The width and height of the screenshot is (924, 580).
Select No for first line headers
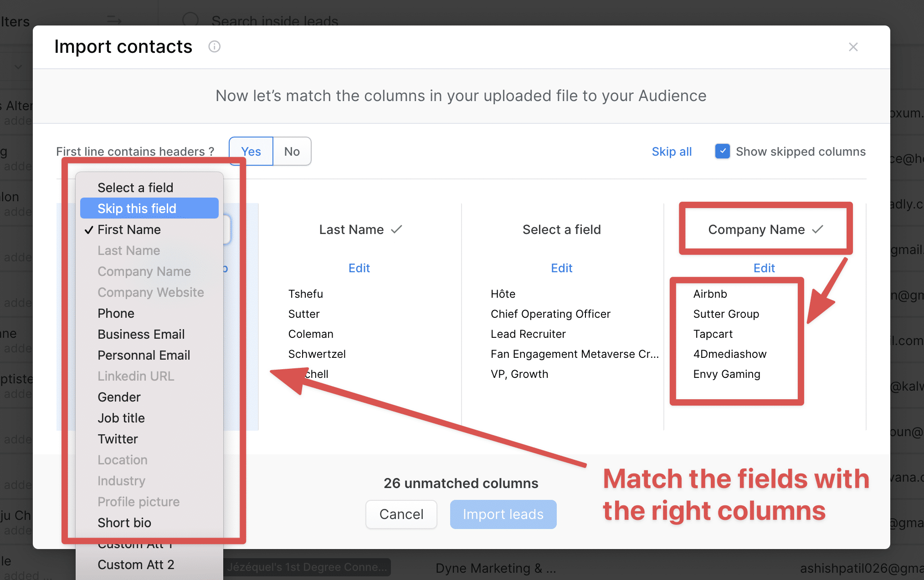tap(292, 151)
